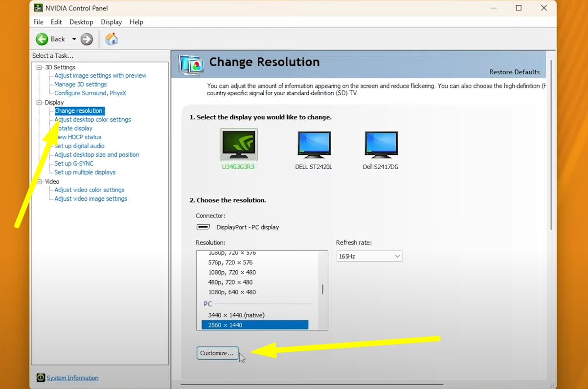Open the Help menu
This screenshot has width=588, height=389.
click(x=136, y=22)
